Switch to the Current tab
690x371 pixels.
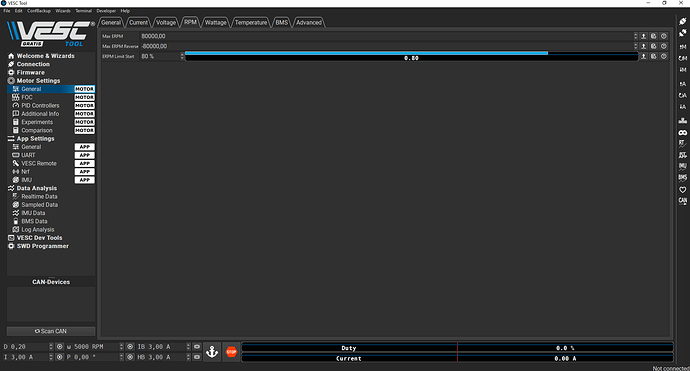(139, 22)
